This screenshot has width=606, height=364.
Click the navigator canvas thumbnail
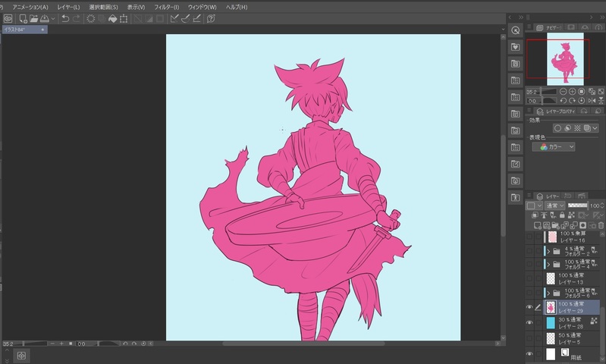click(565, 58)
